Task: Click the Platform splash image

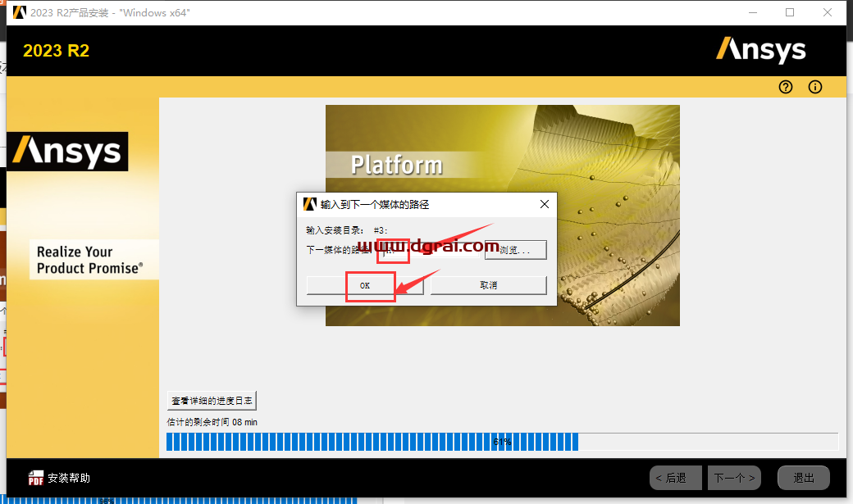Action: point(502,216)
